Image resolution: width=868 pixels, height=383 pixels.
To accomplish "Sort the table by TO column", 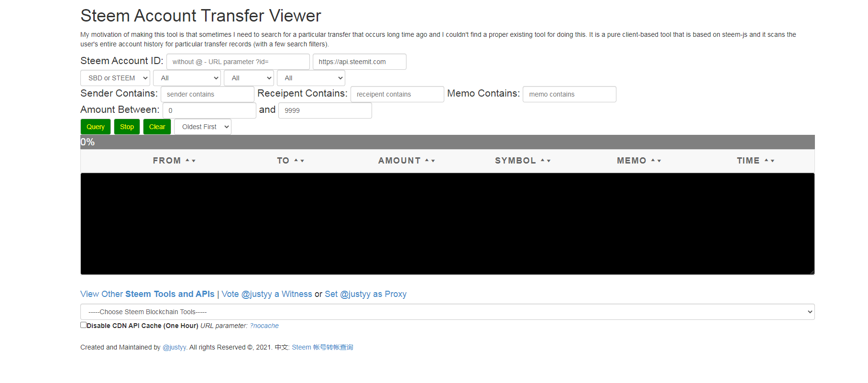I will [x=290, y=161].
